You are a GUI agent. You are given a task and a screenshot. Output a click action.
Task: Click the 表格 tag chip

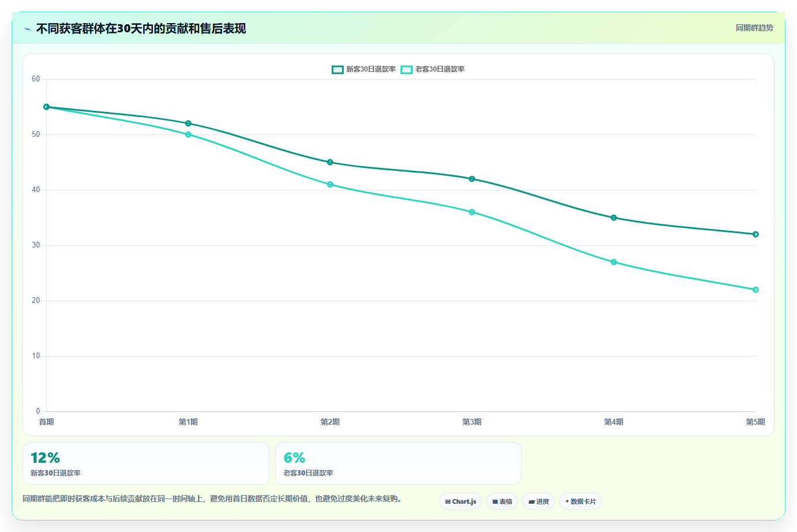click(502, 501)
